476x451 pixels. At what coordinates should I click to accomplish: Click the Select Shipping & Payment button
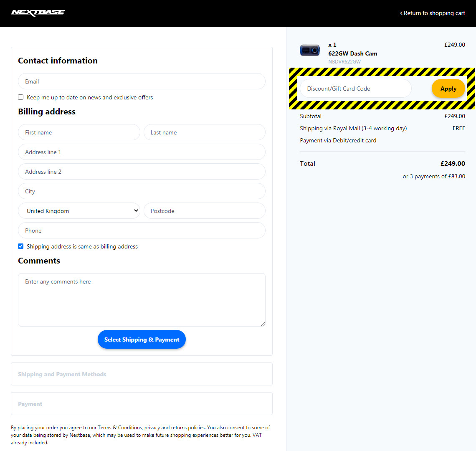pos(142,339)
